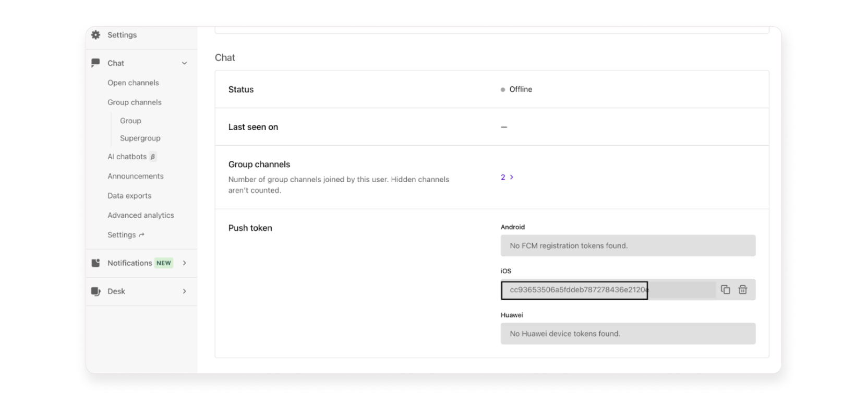Click the Group channels row heading
Viewport: 868px width, 401px height.
[x=259, y=164]
